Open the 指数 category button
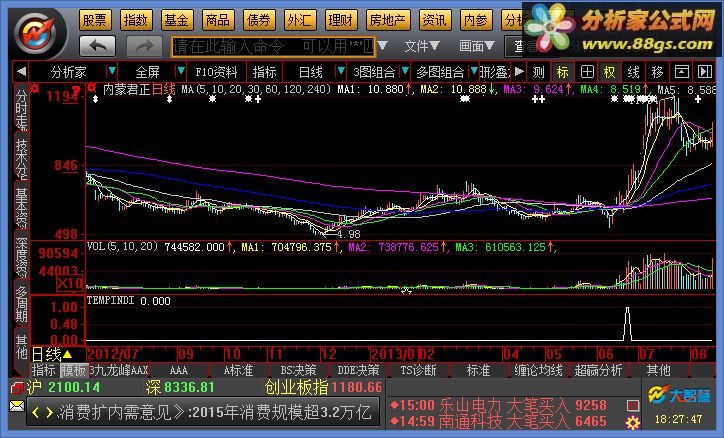724x438 pixels. [x=136, y=20]
